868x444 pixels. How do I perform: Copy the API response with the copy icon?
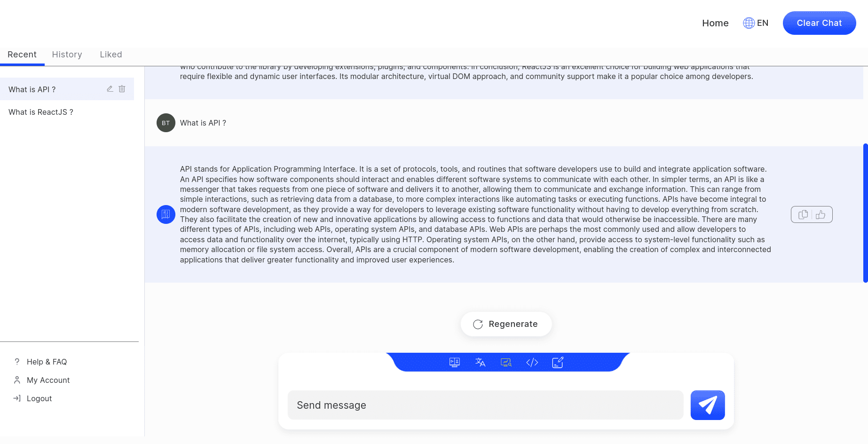803,214
